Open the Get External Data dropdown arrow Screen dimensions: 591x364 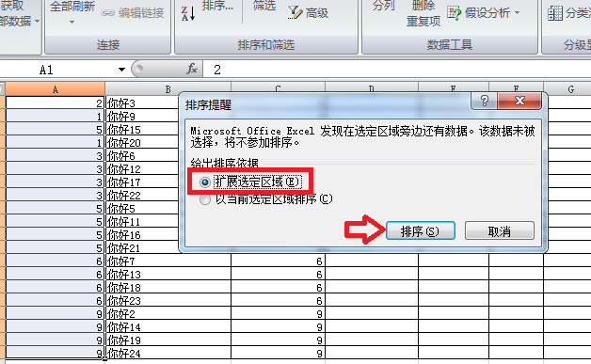[x=37, y=21]
